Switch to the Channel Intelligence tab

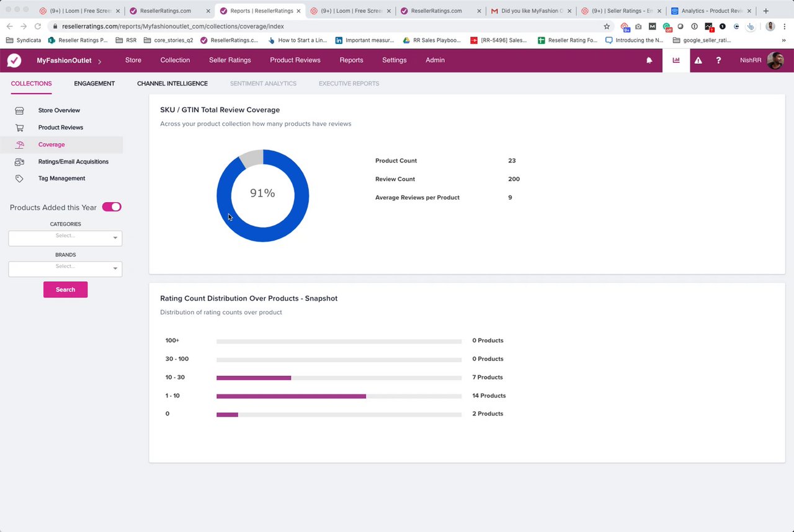coord(172,84)
